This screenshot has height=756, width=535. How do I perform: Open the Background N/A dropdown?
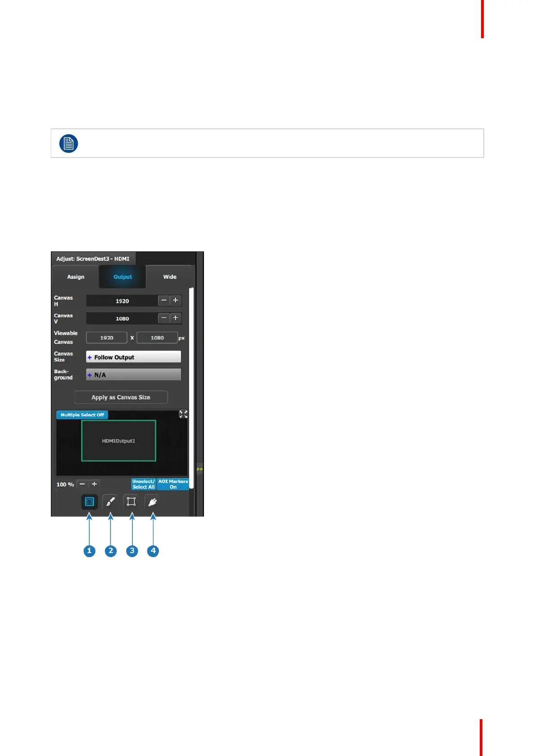133,374
